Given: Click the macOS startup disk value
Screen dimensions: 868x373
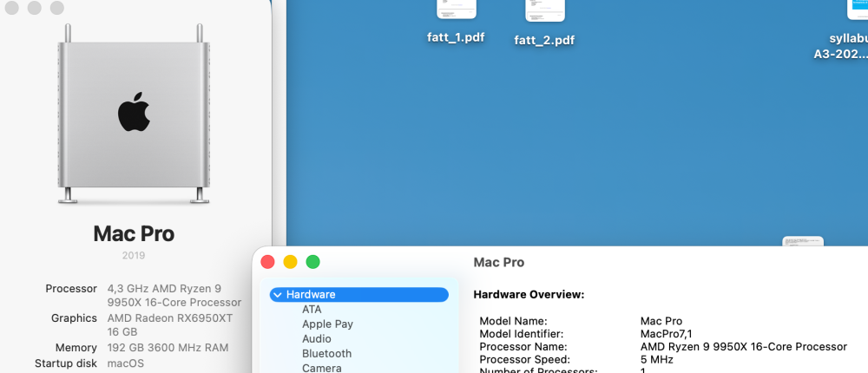Looking at the screenshot, I should 126,363.
